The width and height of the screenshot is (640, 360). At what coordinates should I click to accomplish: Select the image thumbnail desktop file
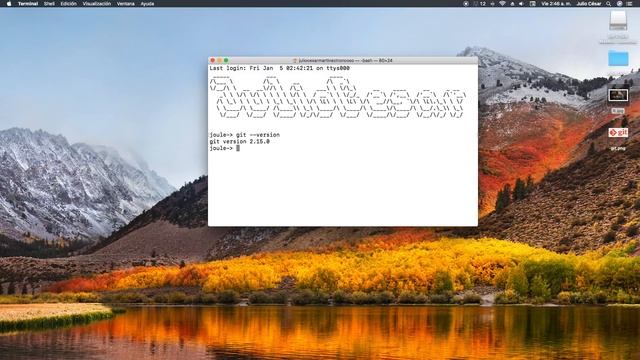(618, 96)
